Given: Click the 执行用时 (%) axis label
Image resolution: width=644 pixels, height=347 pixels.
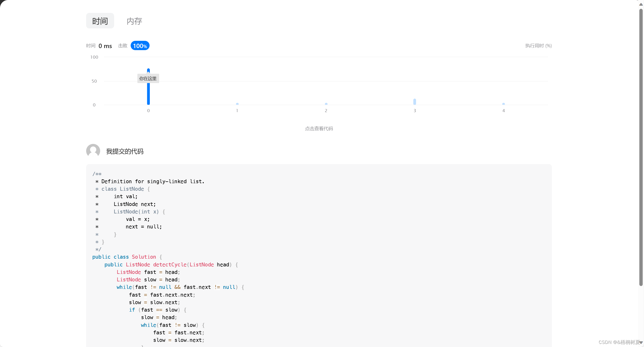Looking at the screenshot, I should tap(538, 46).
